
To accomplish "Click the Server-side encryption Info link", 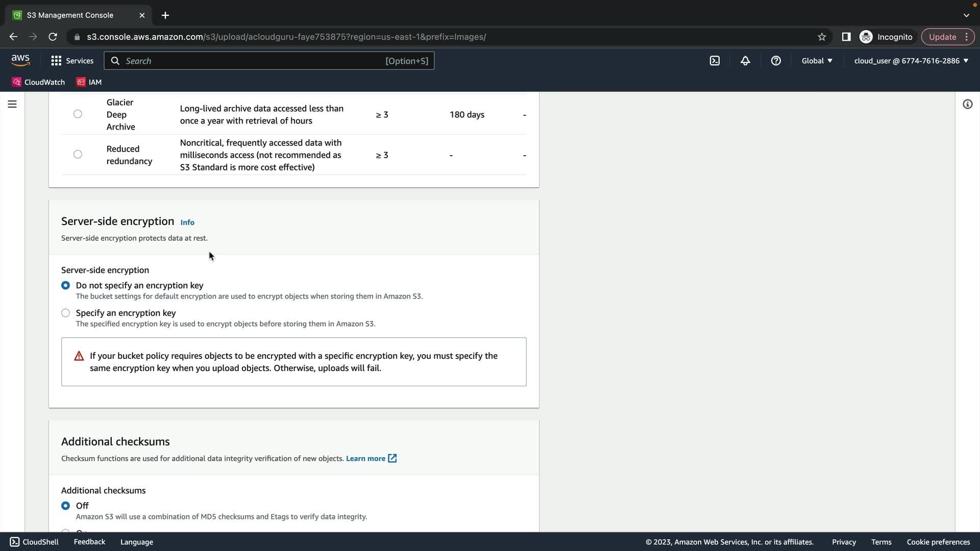I will [x=187, y=222].
